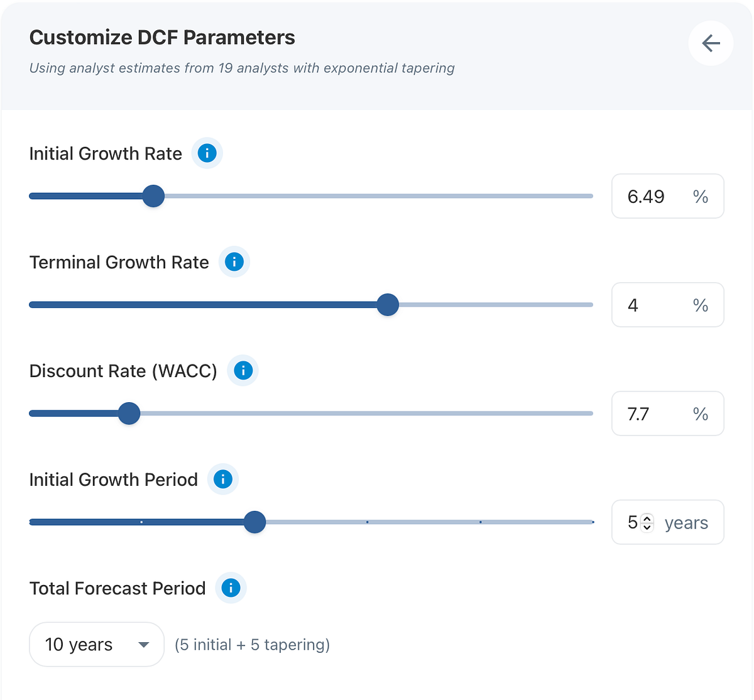Viewport: 754px width, 700px height.
Task: Click the Discount Rate slider handle
Action: (129, 413)
